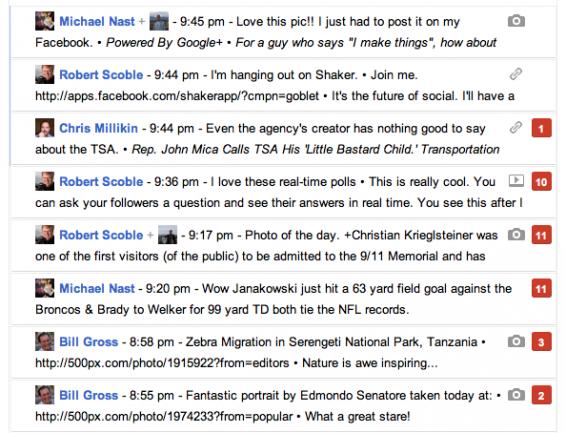The height and width of the screenshot is (433, 566).
Task: Click camera icon on Michael Nast 9:45 post
Action: [x=516, y=21]
